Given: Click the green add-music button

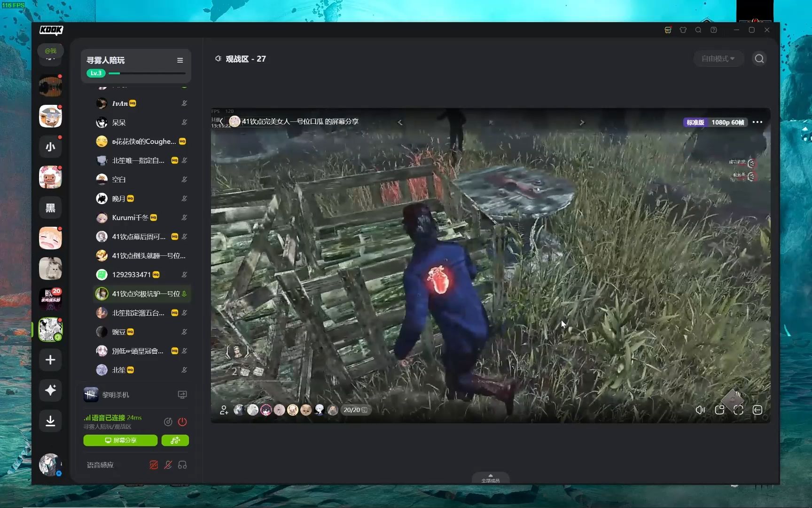Looking at the screenshot, I should 175,441.
